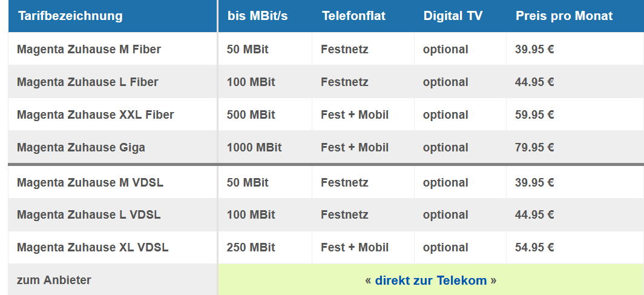Click the 500 MBit speed cell
644x295 pixels.
tap(251, 114)
